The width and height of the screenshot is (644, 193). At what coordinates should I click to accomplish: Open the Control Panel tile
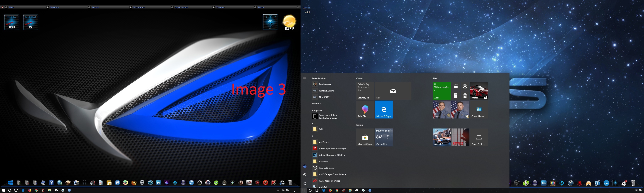479,110
